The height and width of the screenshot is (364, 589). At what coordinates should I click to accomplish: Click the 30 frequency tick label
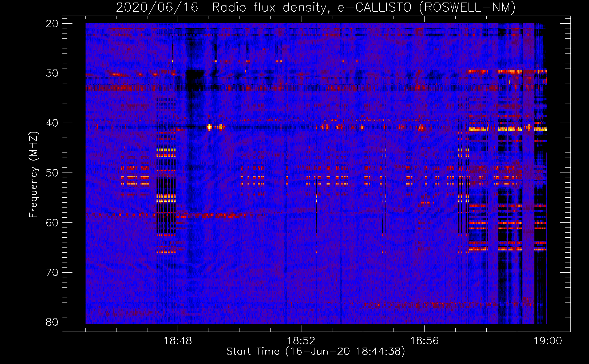(x=52, y=73)
